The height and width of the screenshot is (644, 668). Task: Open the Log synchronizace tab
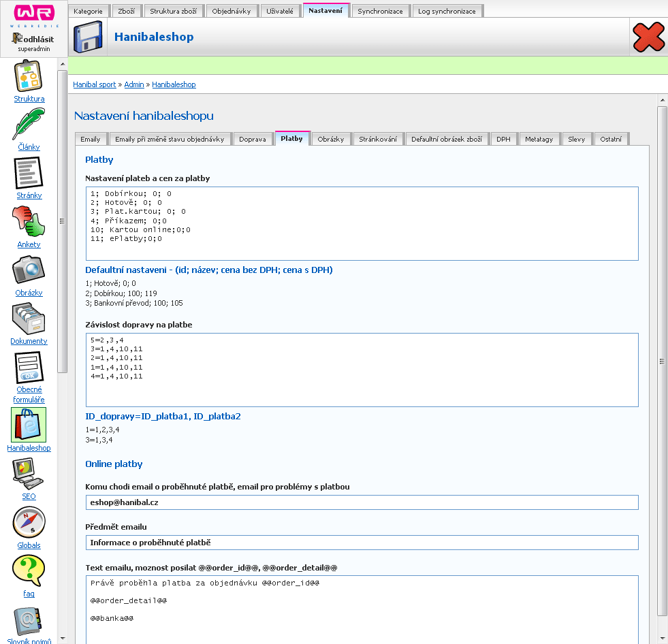447,11
